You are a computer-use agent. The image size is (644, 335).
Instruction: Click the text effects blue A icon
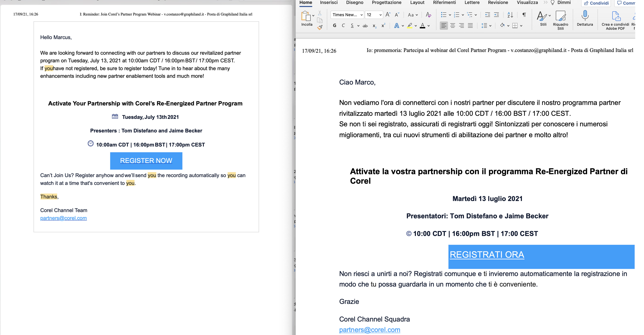pos(396,26)
